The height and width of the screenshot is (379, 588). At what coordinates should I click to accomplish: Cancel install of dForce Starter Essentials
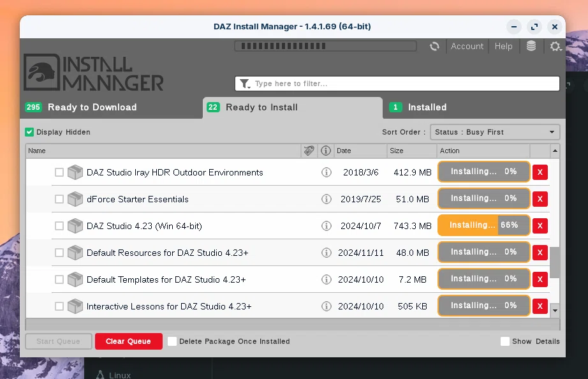[x=540, y=199]
